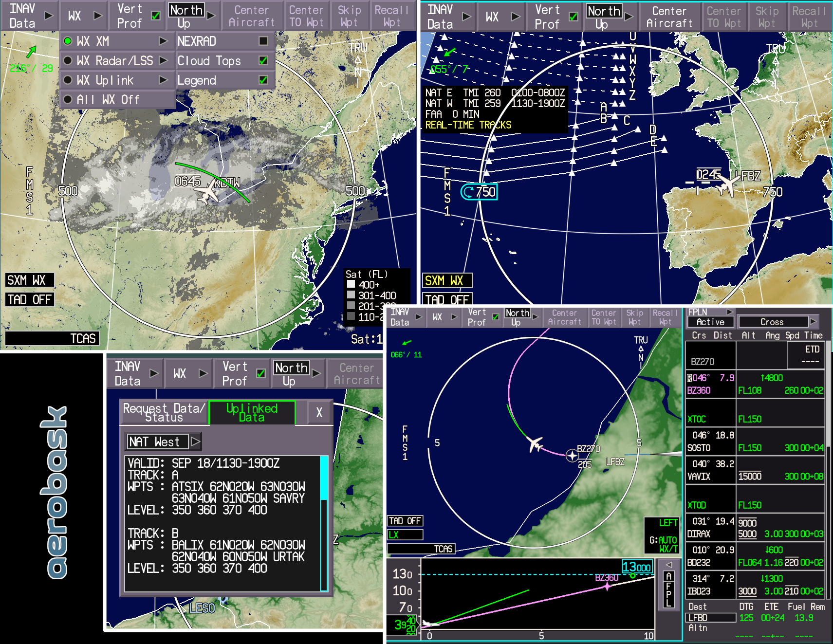Select the BZ360 waypoint row

[x=755, y=384]
